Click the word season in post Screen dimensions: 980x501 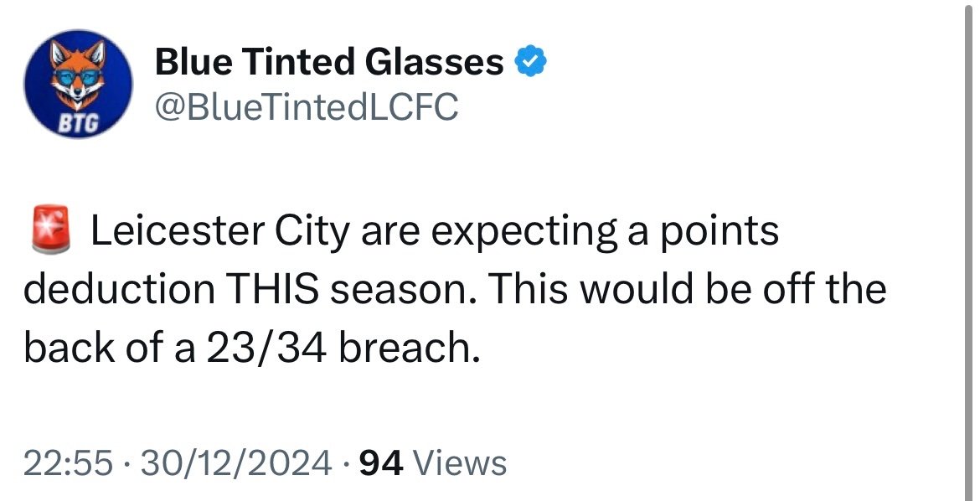403,290
